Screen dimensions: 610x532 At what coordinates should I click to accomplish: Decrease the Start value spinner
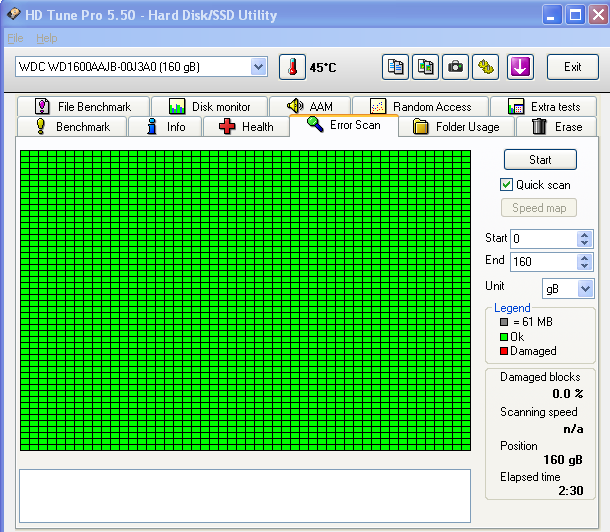584,243
